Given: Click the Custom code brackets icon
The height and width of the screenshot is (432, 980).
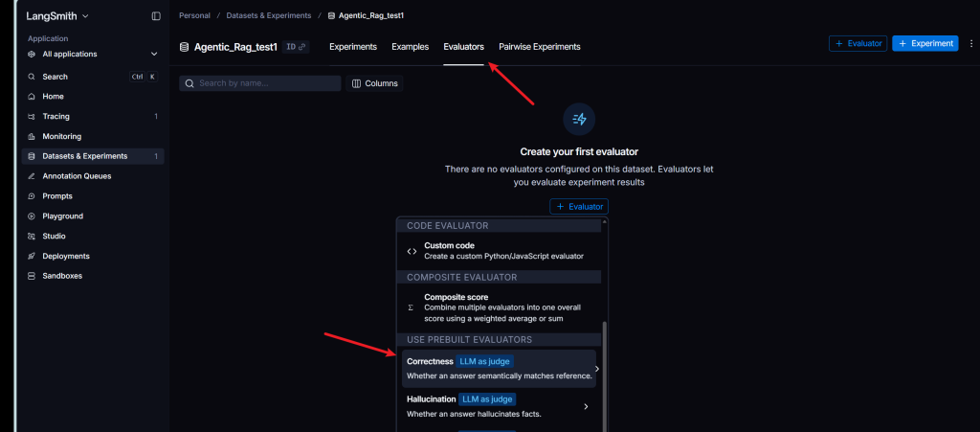Looking at the screenshot, I should pyautogui.click(x=412, y=251).
